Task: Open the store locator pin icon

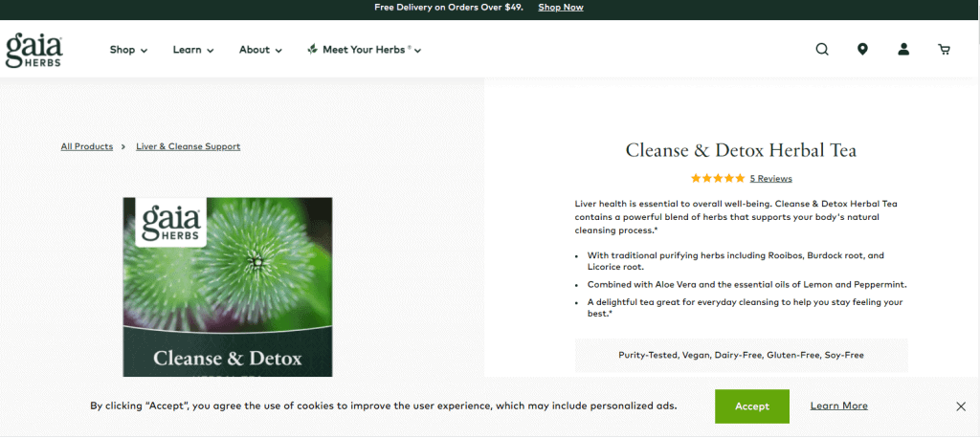Action: 862,50
